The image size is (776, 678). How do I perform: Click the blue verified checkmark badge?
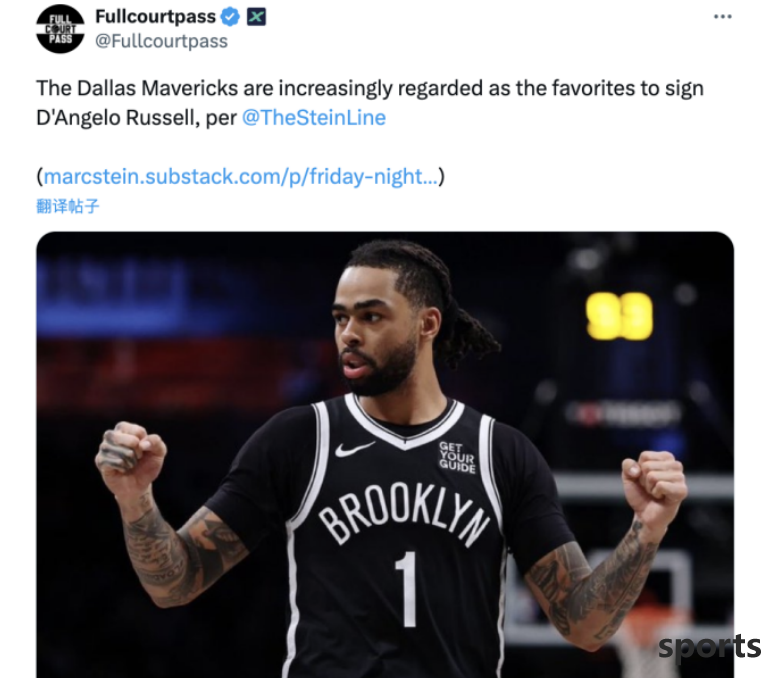[230, 17]
